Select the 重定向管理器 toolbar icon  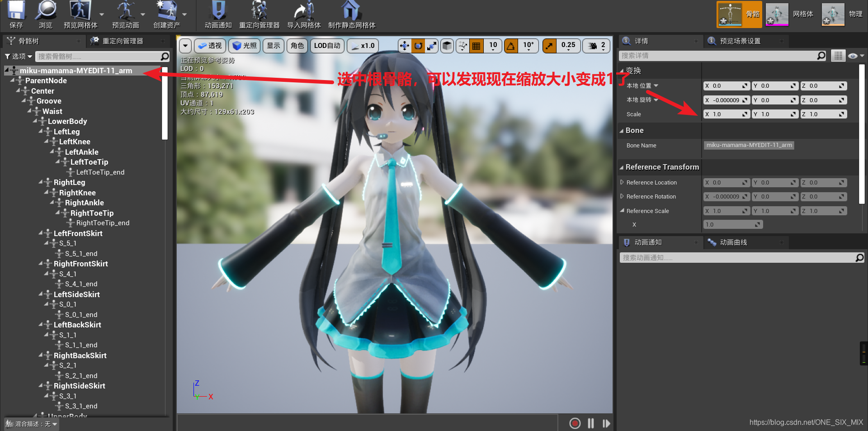click(x=258, y=14)
